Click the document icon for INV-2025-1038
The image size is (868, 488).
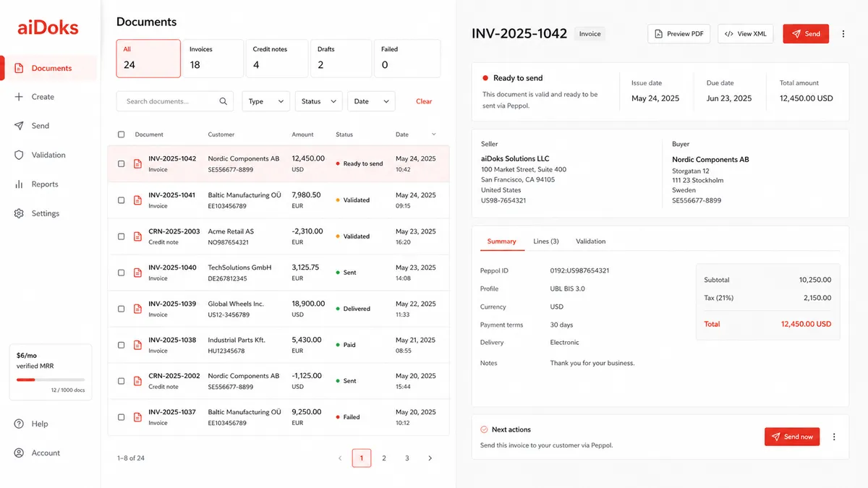point(137,345)
